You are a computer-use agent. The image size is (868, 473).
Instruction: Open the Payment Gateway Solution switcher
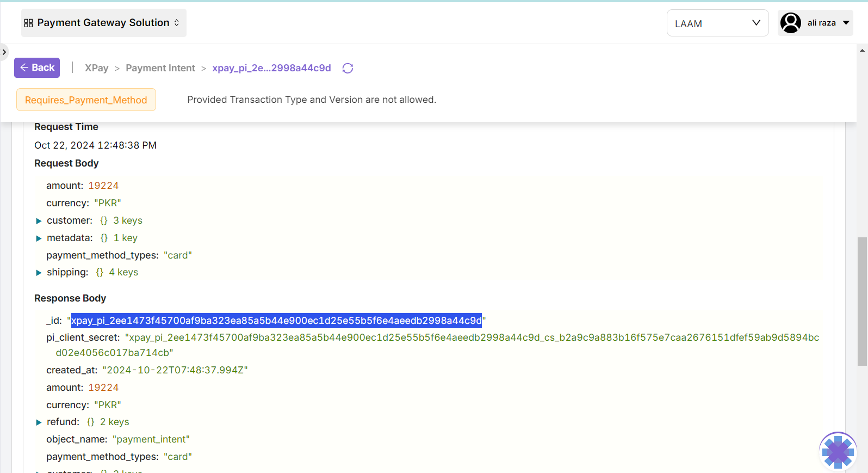(103, 23)
